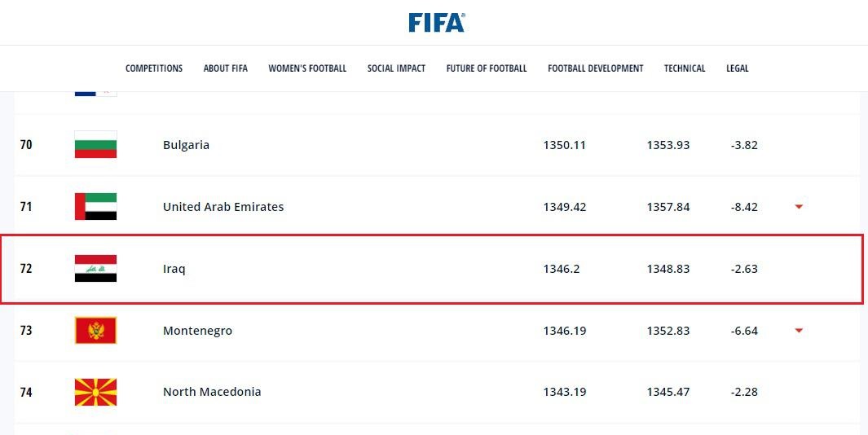Click the North Macedonia flag icon

(96, 392)
